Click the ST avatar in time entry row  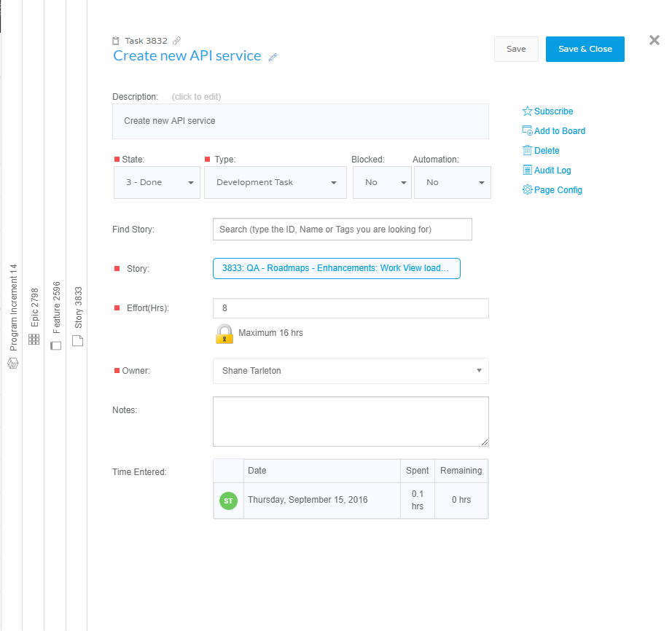pos(228,501)
